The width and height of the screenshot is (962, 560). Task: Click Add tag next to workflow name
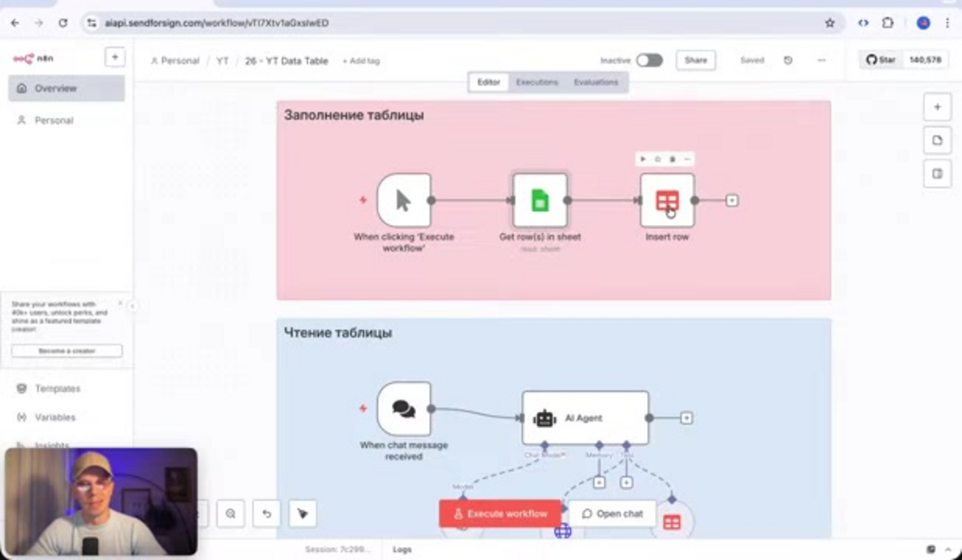pos(361,61)
